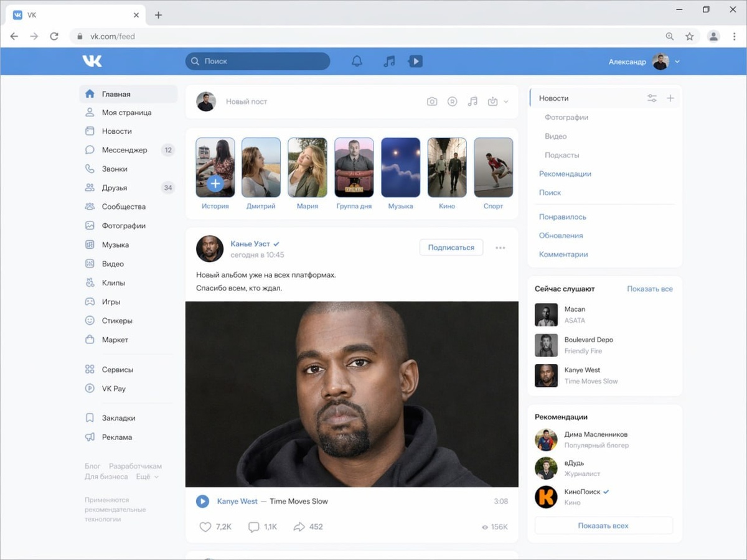The image size is (747, 560).
Task: Open Музыка in left sidebar
Action: tap(128, 245)
